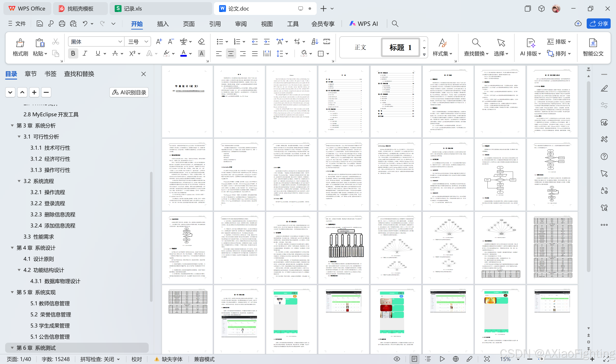The height and width of the screenshot is (364, 616).
Task: Switch to the 章节 navigation tab
Action: tap(31, 74)
